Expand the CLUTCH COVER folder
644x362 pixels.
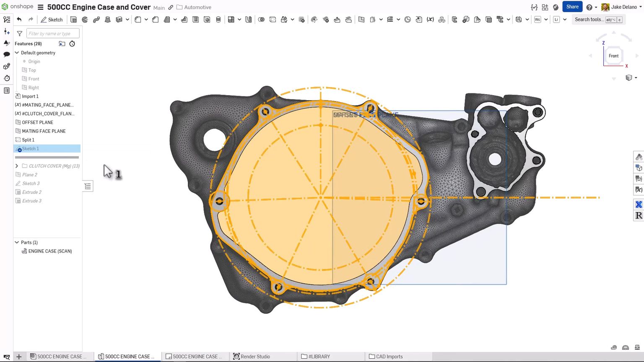click(16, 166)
